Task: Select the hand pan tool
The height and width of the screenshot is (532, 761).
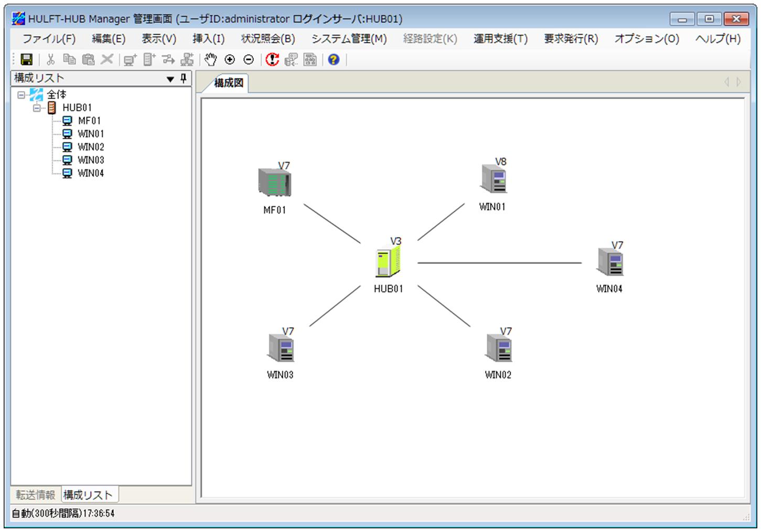Action: click(210, 60)
